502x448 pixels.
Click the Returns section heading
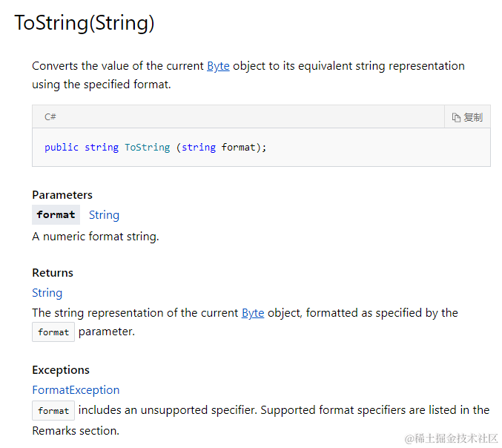coord(53,273)
